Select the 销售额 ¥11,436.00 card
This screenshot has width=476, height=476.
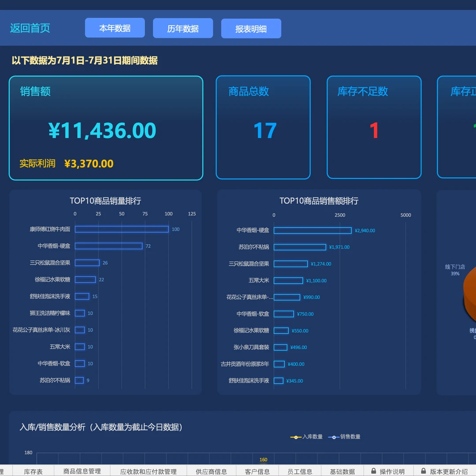click(x=106, y=128)
